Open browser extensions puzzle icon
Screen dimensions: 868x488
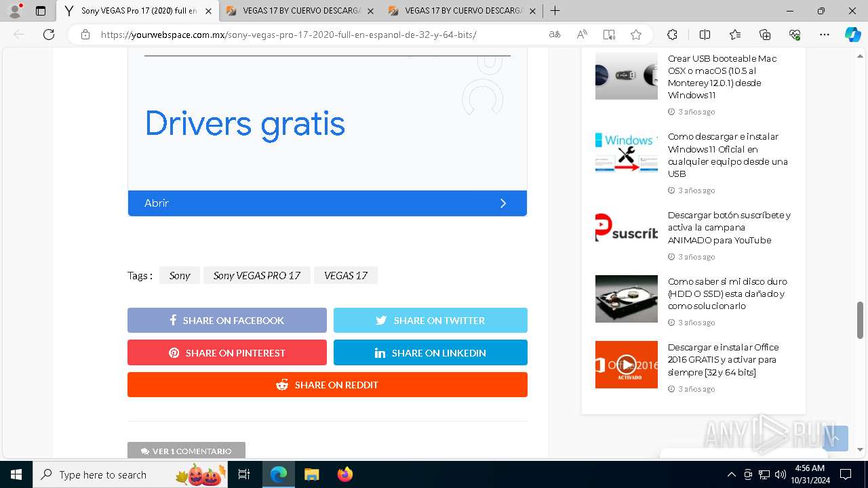[x=672, y=35]
